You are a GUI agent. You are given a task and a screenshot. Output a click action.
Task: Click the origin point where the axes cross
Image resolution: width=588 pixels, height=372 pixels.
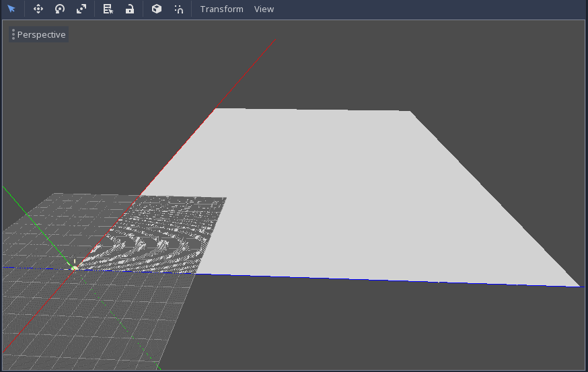[74, 268]
